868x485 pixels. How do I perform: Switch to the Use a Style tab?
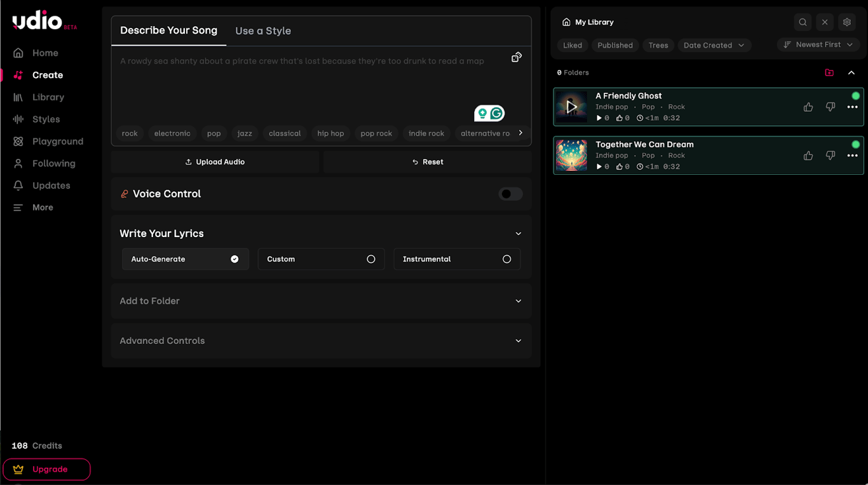[263, 30]
